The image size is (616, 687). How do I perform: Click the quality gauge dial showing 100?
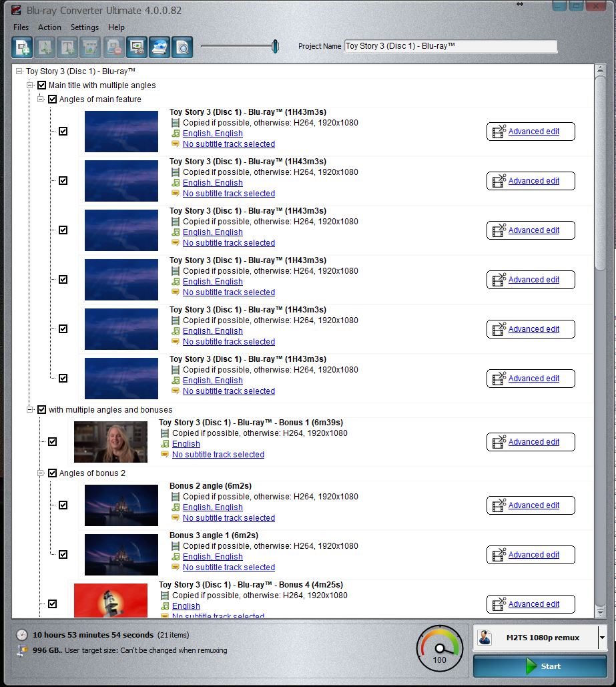click(x=439, y=648)
